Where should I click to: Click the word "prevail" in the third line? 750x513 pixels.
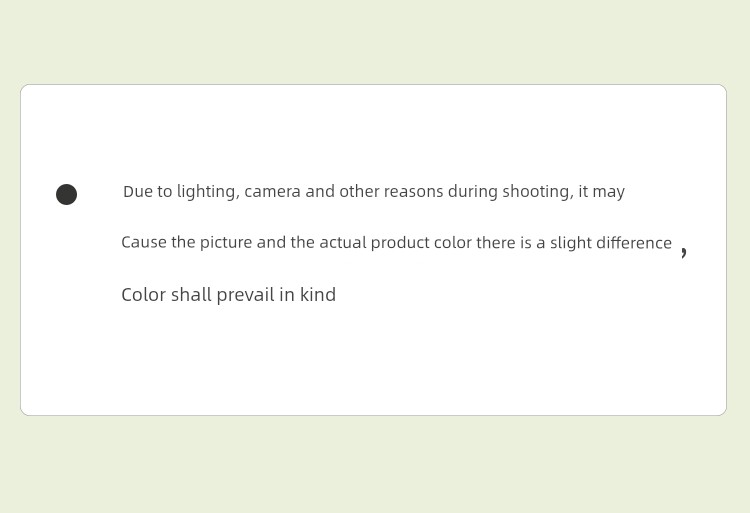click(245, 296)
